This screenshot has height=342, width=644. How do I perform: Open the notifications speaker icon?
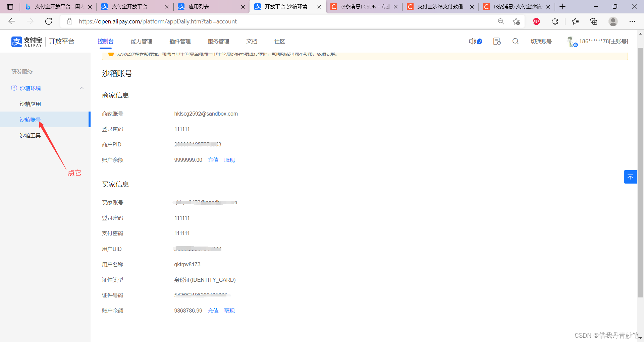472,41
